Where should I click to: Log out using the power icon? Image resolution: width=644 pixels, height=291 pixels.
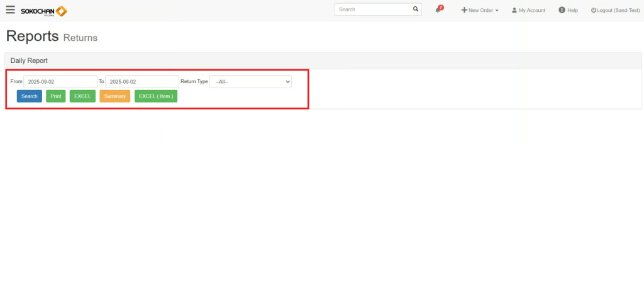594,10
